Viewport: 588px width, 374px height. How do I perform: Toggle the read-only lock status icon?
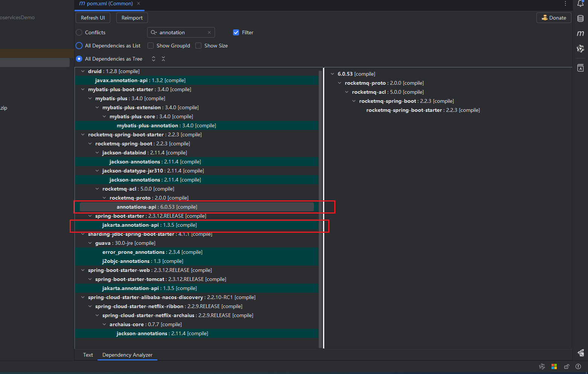click(566, 366)
